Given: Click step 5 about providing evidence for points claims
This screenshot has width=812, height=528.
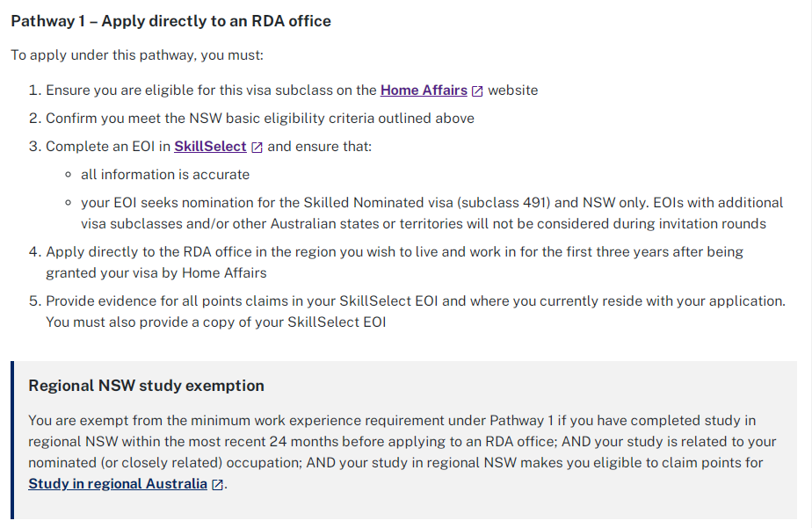Looking at the screenshot, I should [415, 301].
